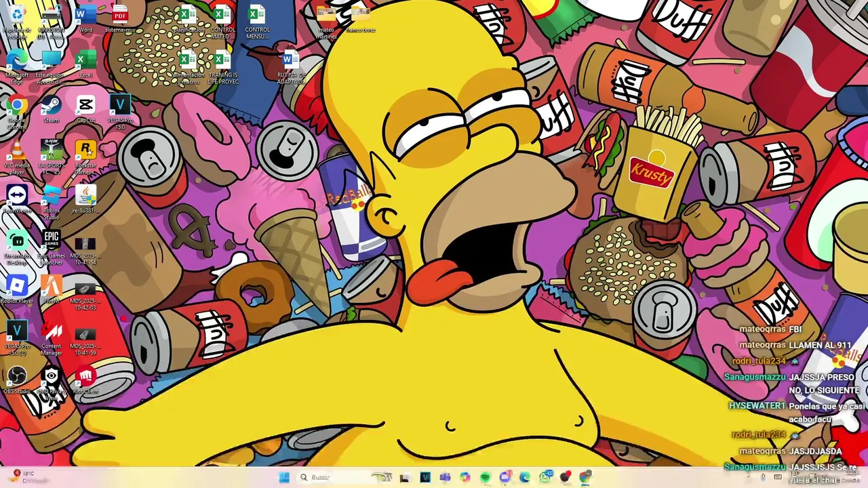Open the Microsoft Edge taskbar icon

(x=525, y=477)
